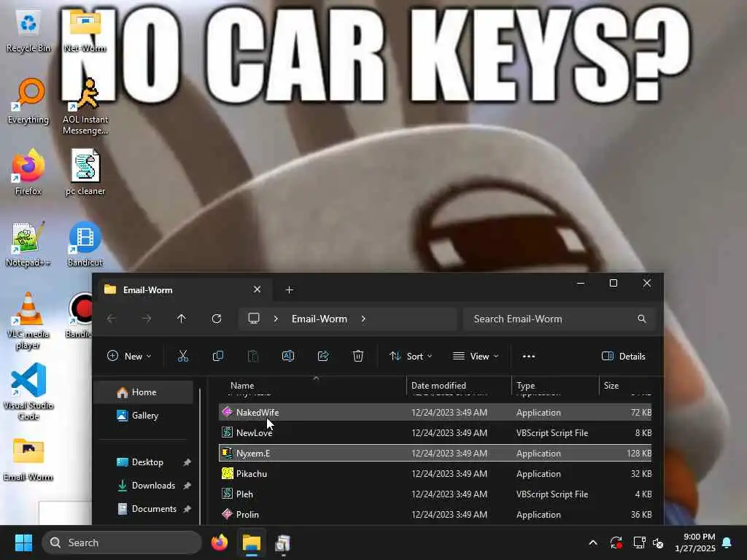Click the Copy icon in toolbar
Image resolution: width=747 pixels, height=560 pixels.
click(217, 356)
